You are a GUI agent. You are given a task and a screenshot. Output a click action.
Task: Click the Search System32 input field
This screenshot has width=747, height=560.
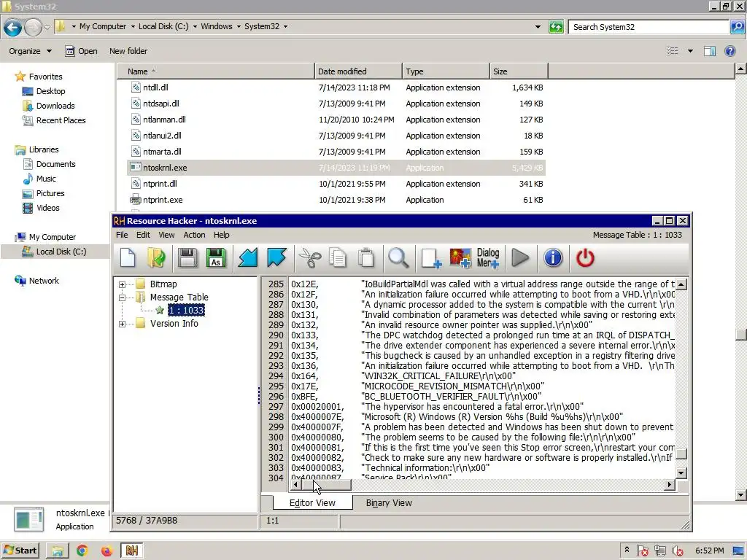[649, 27]
